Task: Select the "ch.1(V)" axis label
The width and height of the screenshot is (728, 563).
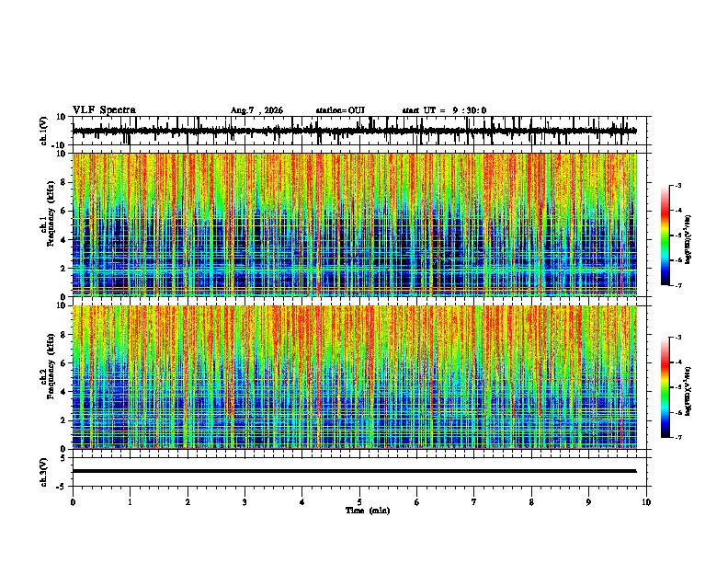Action: pyautogui.click(x=44, y=132)
